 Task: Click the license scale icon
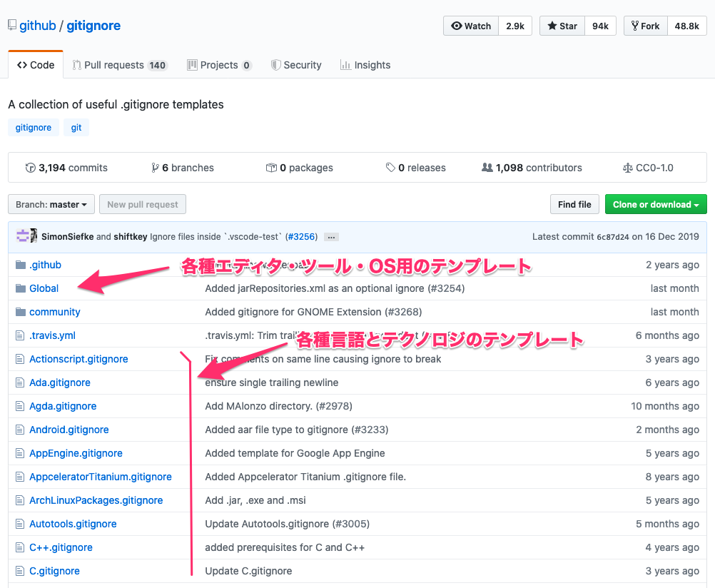pos(628,168)
